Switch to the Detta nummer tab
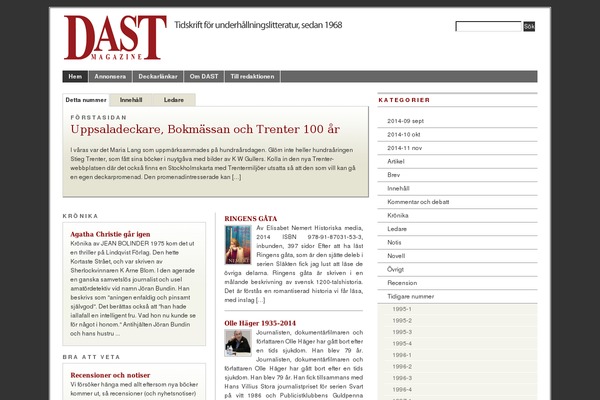The image size is (600, 400). 86,100
